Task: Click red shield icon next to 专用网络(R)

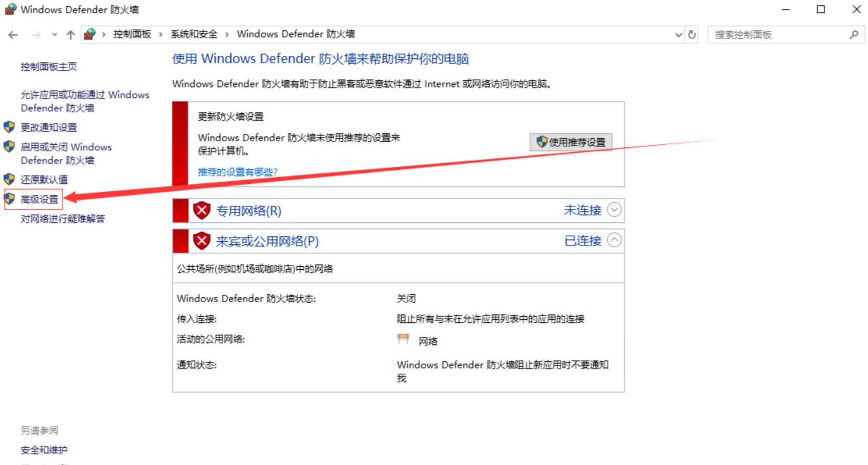Action: coord(201,210)
